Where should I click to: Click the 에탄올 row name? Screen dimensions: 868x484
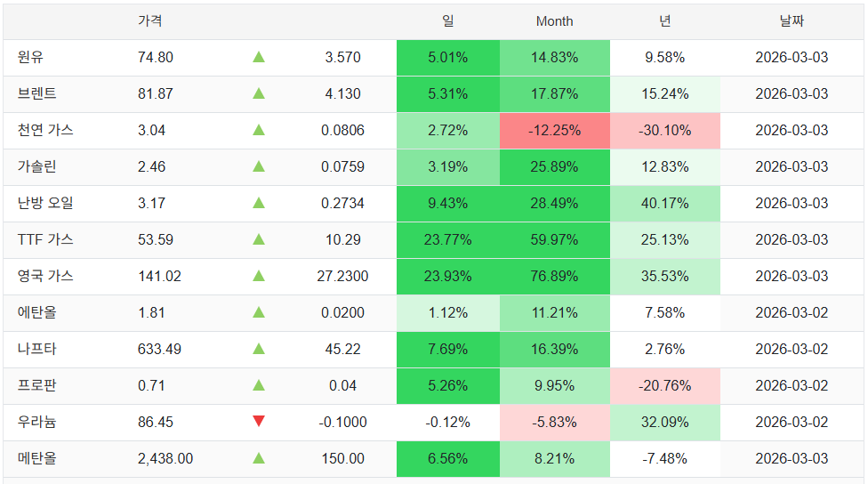[x=36, y=312]
